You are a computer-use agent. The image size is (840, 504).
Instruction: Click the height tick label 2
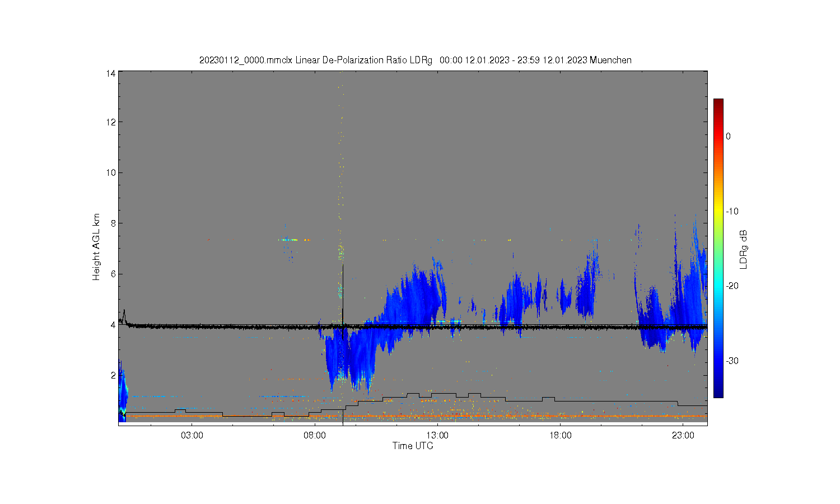point(113,375)
